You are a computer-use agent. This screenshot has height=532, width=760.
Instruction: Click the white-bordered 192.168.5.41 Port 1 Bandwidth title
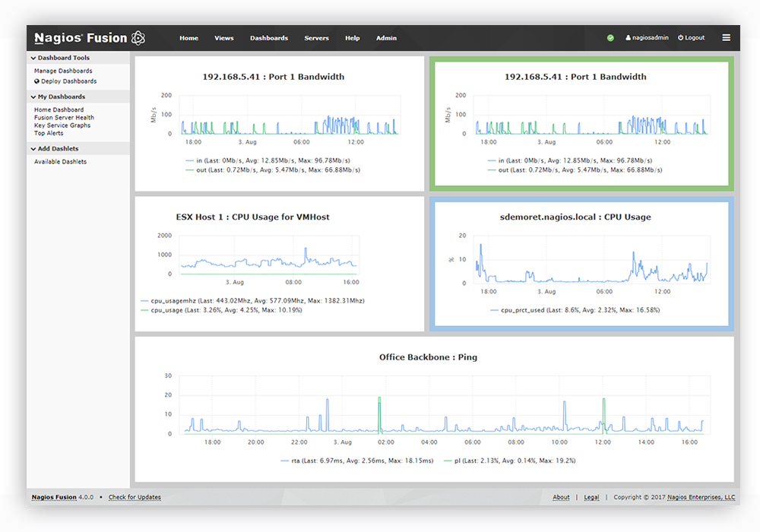(x=274, y=77)
